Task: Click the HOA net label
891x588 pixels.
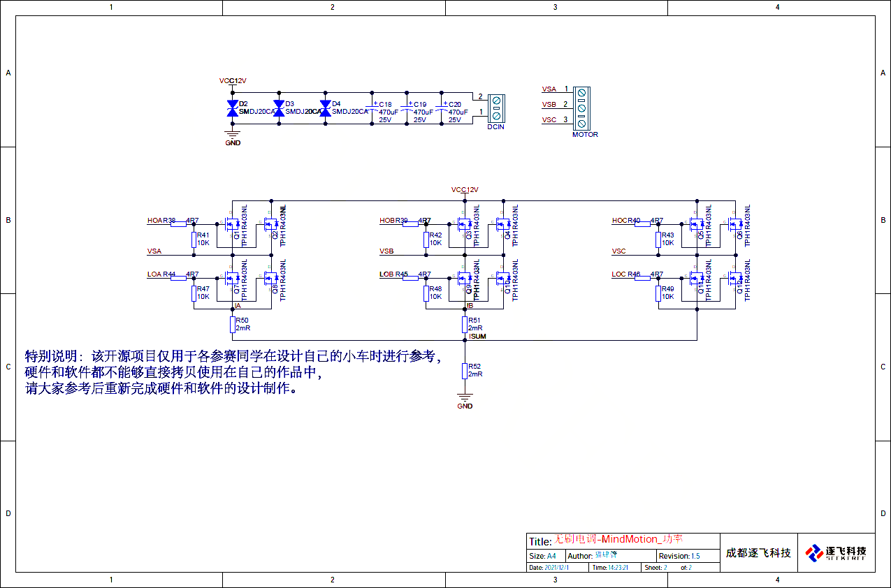Action: pyautogui.click(x=154, y=221)
